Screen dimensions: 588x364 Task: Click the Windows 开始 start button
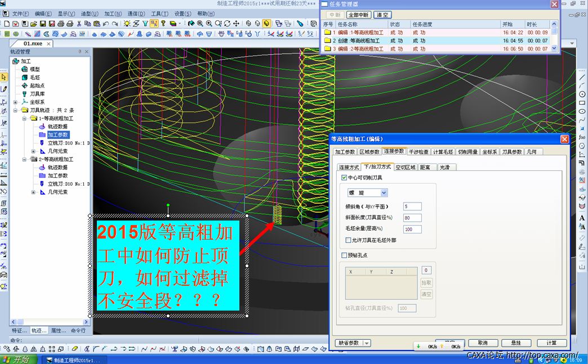click(19, 359)
